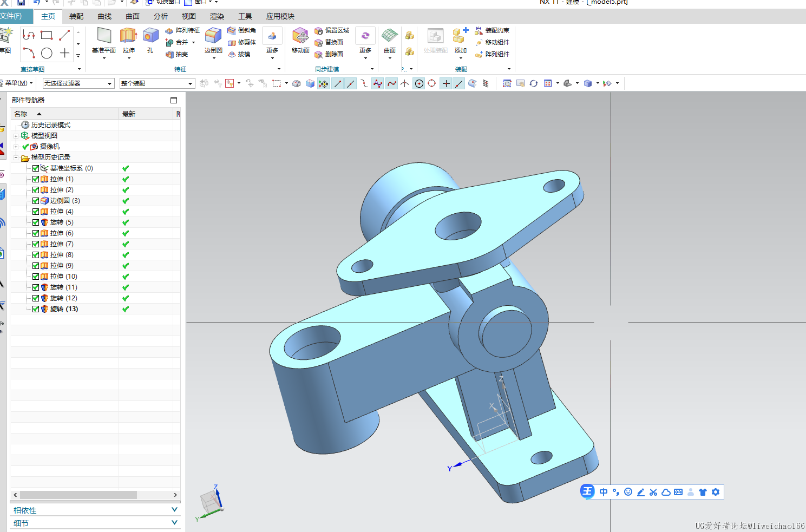Select the sketch Rectangle tool
Viewport: 806px width, 532px height.
(x=47, y=36)
